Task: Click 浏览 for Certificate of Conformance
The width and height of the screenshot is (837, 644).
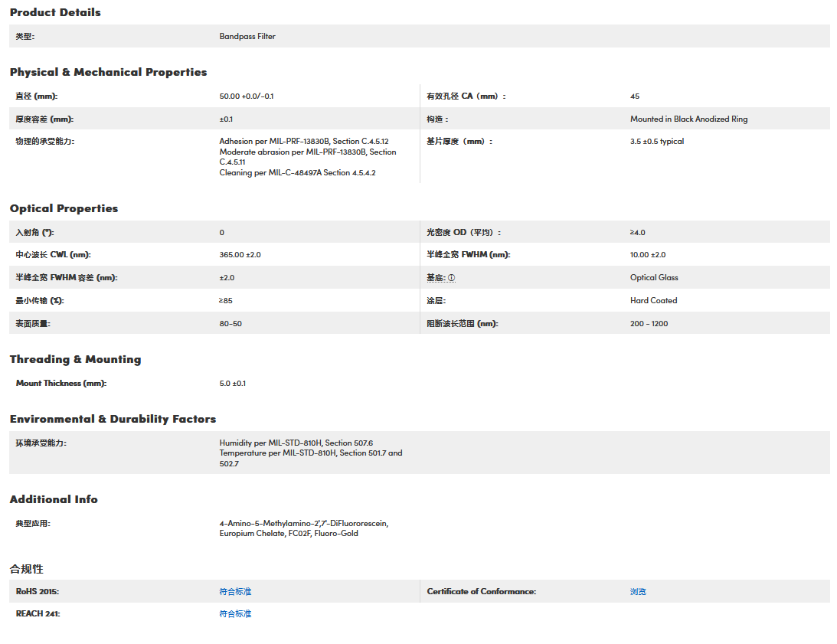Action: coord(638,592)
